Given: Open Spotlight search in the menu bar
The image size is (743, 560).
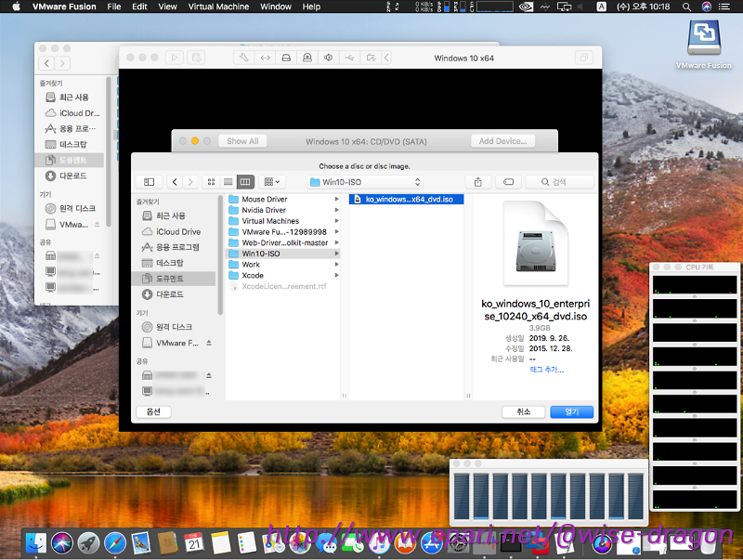Looking at the screenshot, I should (x=686, y=7).
